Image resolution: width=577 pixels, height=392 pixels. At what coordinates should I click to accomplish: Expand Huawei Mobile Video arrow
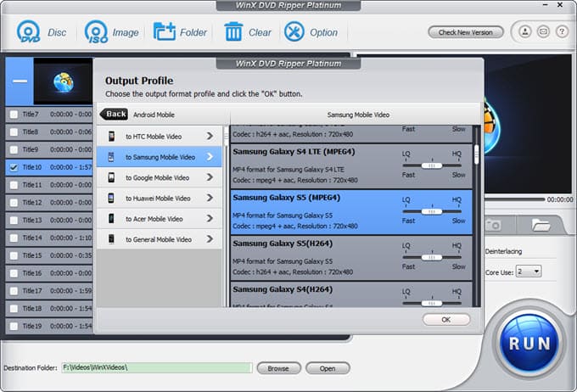210,198
